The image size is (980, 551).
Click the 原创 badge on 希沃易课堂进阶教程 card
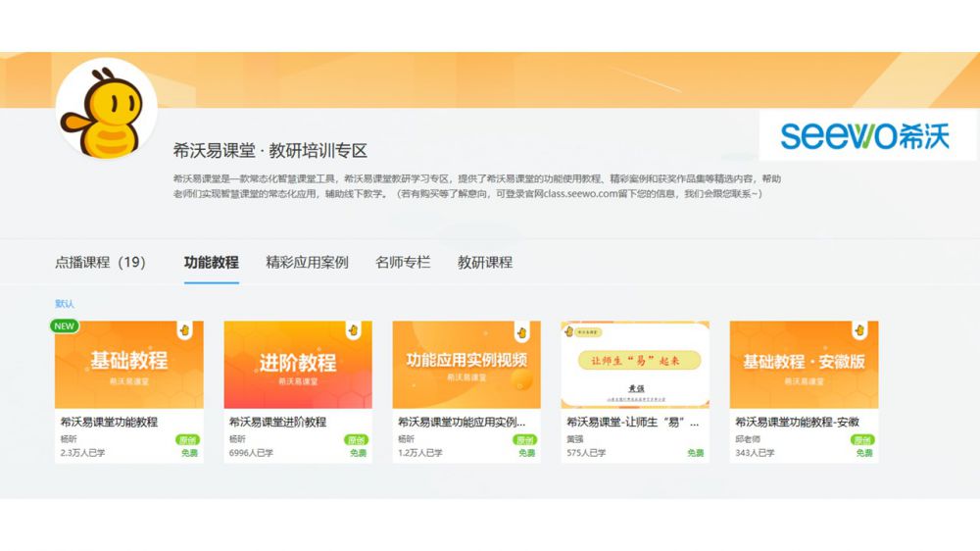pyautogui.click(x=356, y=440)
